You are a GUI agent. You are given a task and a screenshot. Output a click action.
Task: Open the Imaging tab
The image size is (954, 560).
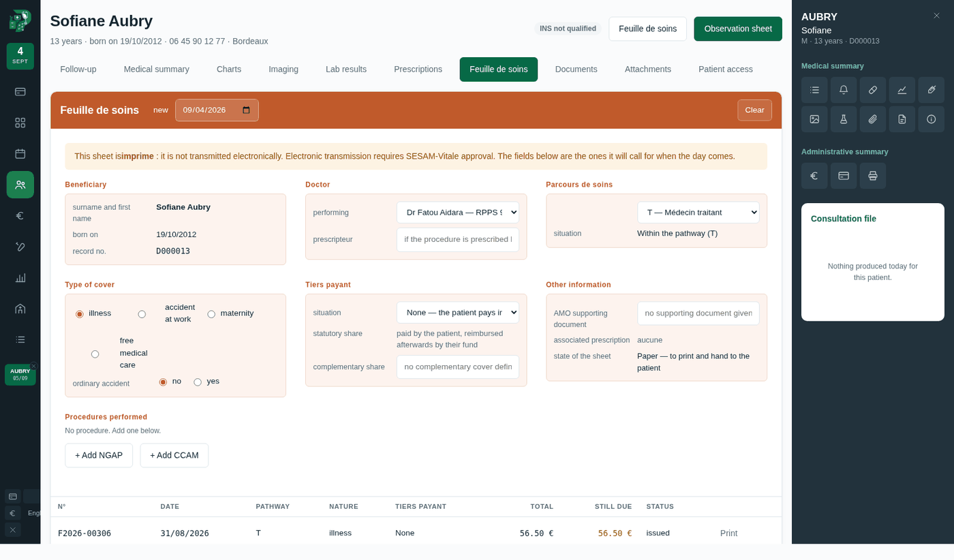[x=283, y=69]
